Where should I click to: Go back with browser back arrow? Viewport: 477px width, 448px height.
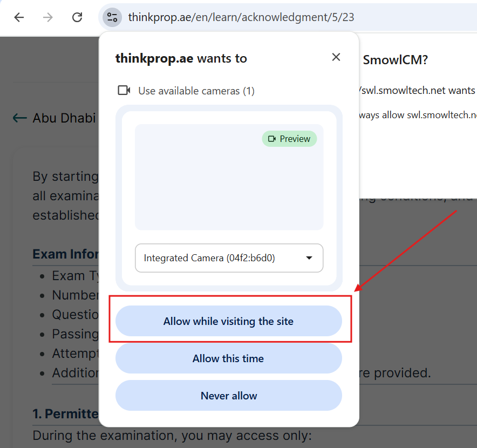[x=19, y=17]
